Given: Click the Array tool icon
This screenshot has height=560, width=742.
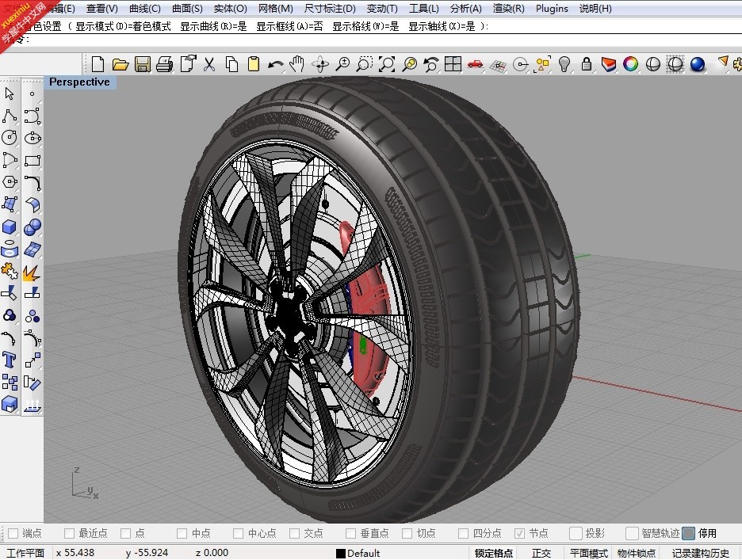Looking at the screenshot, I should coord(10,382).
